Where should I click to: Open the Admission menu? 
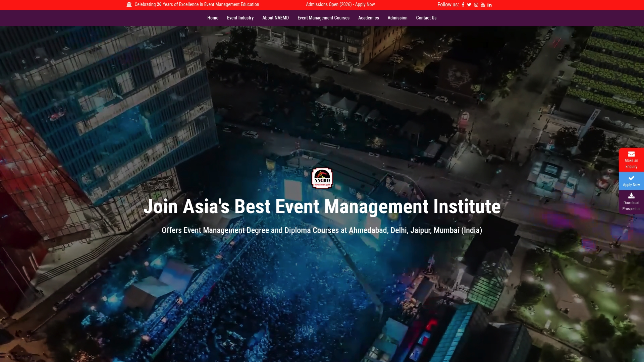point(397,18)
